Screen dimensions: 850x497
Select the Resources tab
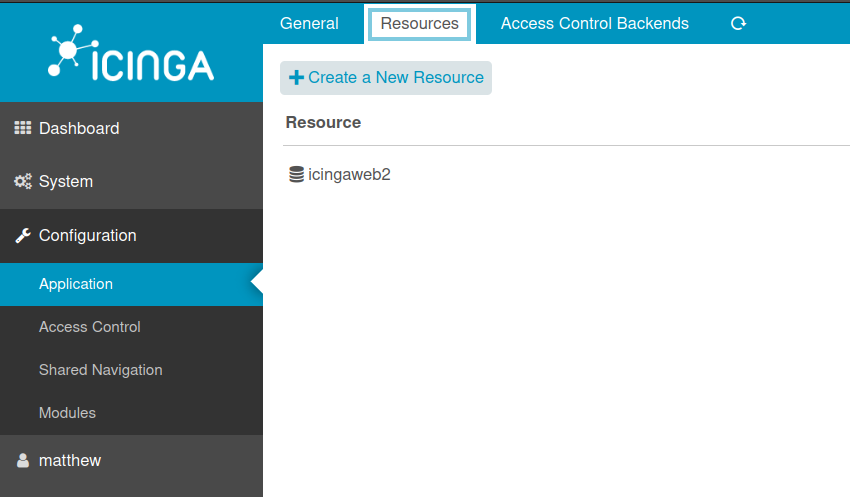[419, 23]
